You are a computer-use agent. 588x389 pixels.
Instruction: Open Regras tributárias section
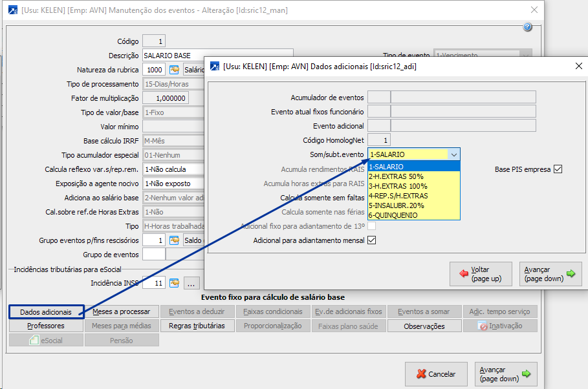tap(197, 326)
